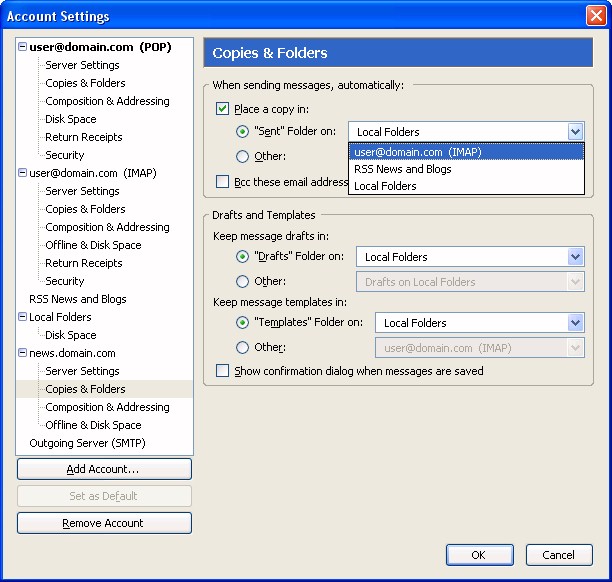Screen dimensions: 612x582
Task: Enable Show confirmation dialog when messages saved
Action: (x=222, y=370)
